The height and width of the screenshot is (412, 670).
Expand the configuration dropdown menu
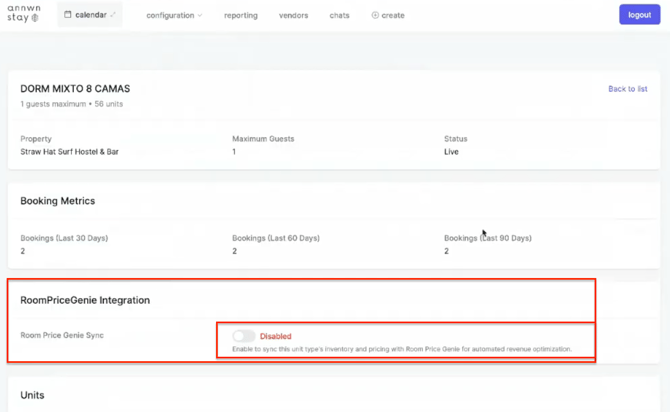pyautogui.click(x=174, y=16)
